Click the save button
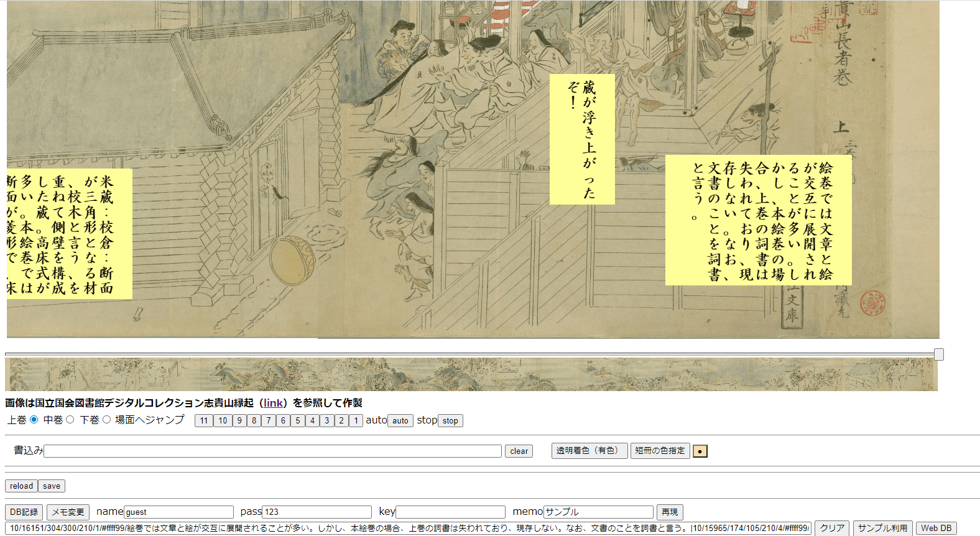980x536 pixels. pyautogui.click(x=52, y=486)
